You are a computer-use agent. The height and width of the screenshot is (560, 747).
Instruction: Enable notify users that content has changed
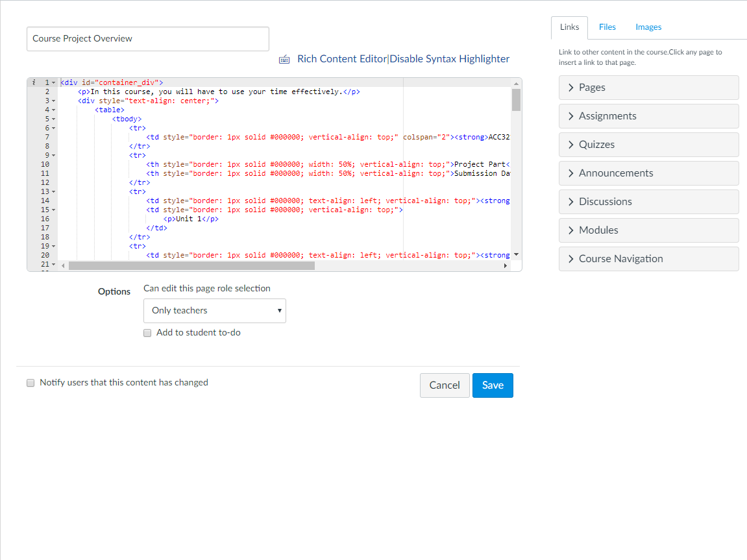pyautogui.click(x=31, y=383)
